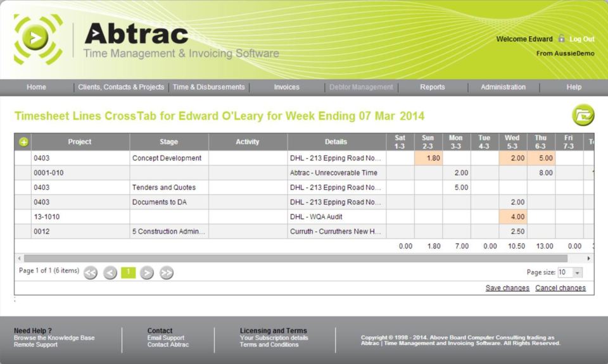Click Cancel changes link
This screenshot has width=608, height=364.
pyautogui.click(x=560, y=287)
